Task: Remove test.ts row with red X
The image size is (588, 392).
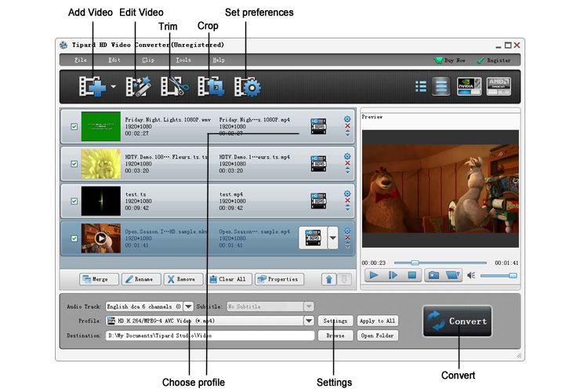Action: click(347, 201)
